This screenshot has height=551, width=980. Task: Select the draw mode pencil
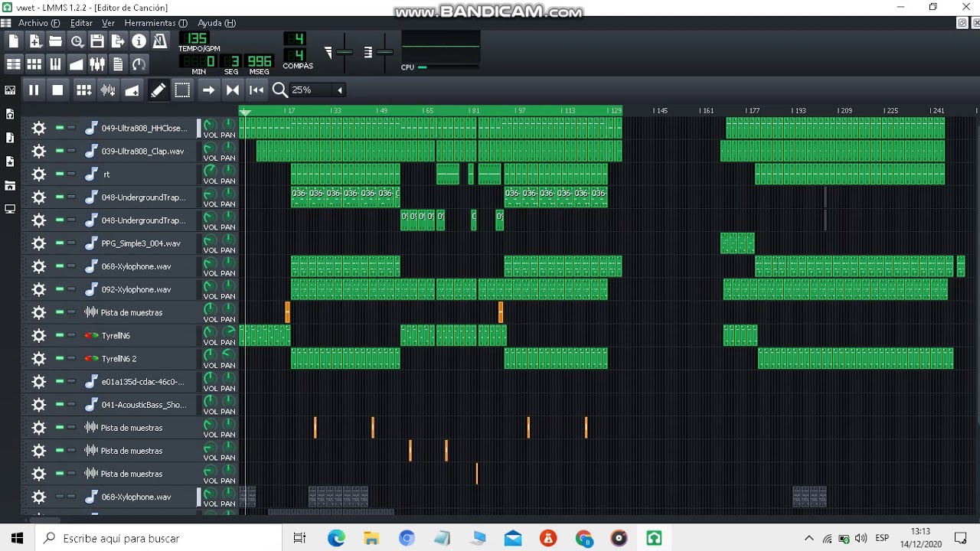click(158, 90)
